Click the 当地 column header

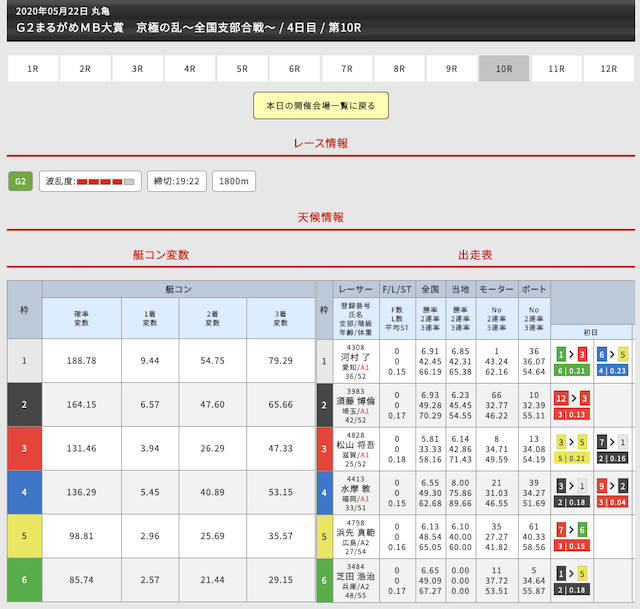(460, 289)
